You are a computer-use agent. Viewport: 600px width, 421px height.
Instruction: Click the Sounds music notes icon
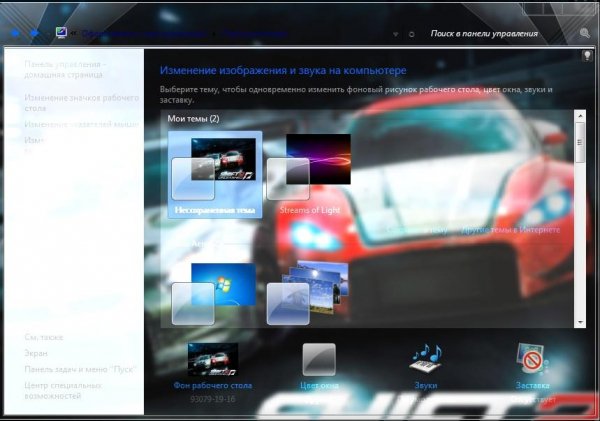tap(426, 358)
